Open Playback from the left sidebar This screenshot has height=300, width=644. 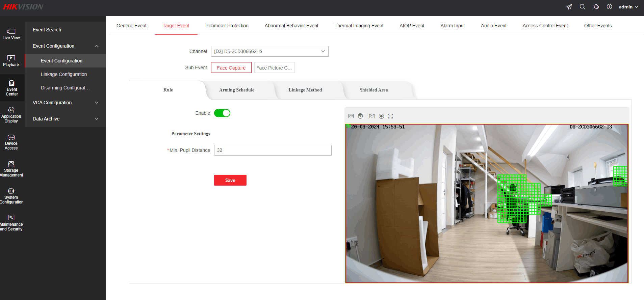[x=11, y=61]
